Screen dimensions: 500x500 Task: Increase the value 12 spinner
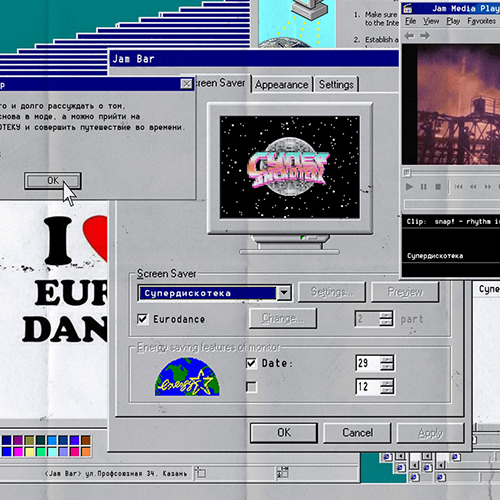click(387, 383)
